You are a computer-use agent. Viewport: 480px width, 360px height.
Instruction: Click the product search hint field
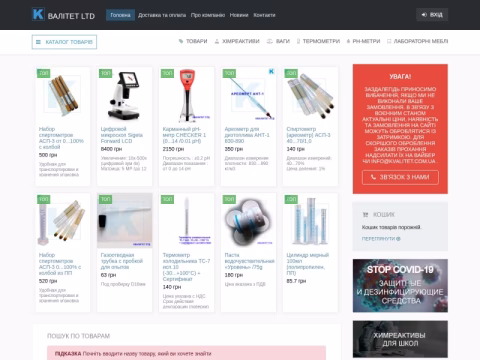186,353
